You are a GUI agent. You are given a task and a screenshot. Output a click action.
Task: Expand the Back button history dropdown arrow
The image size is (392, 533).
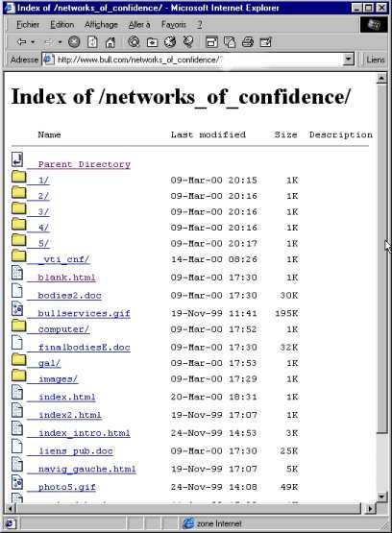pyautogui.click(x=33, y=42)
